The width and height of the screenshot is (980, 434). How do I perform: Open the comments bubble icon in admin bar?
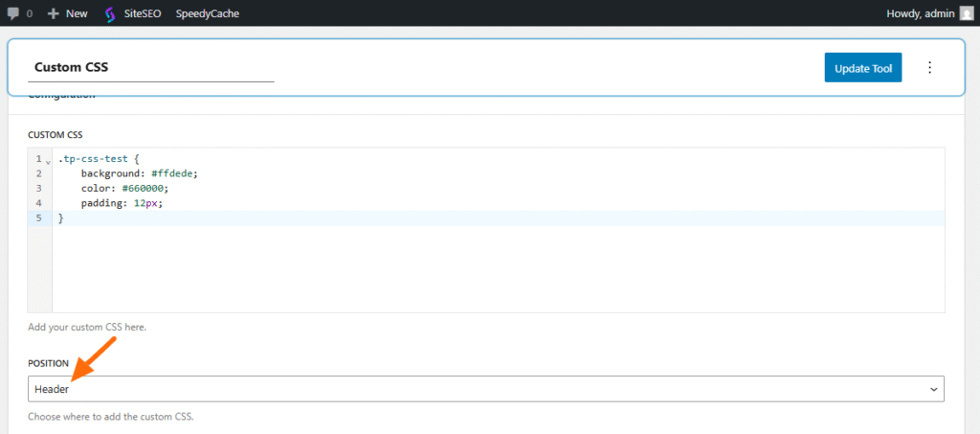[x=13, y=13]
